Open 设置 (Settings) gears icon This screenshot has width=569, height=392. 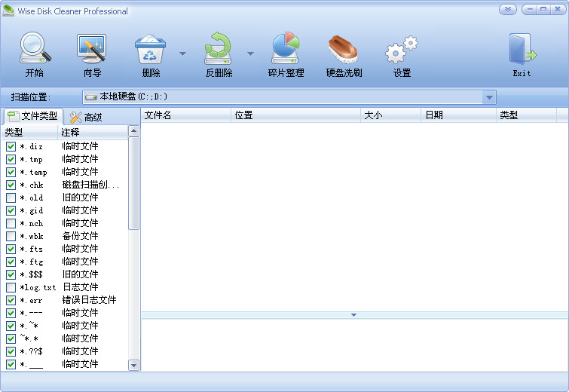(402, 50)
